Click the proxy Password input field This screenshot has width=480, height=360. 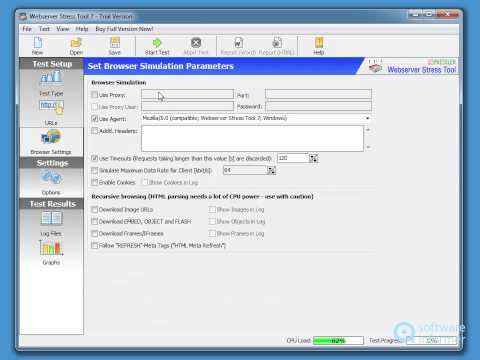(318, 106)
